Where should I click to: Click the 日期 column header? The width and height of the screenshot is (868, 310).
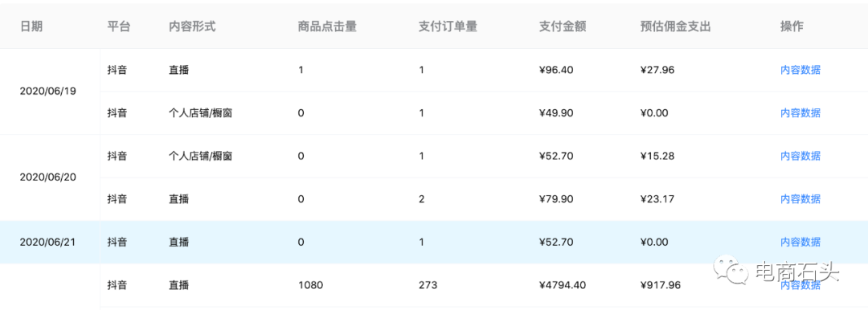pyautogui.click(x=31, y=27)
